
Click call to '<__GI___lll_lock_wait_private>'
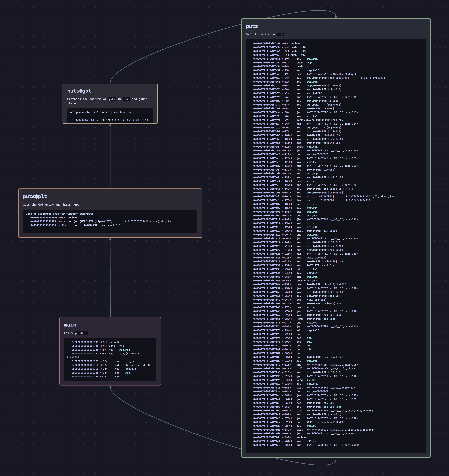coord(335,430)
